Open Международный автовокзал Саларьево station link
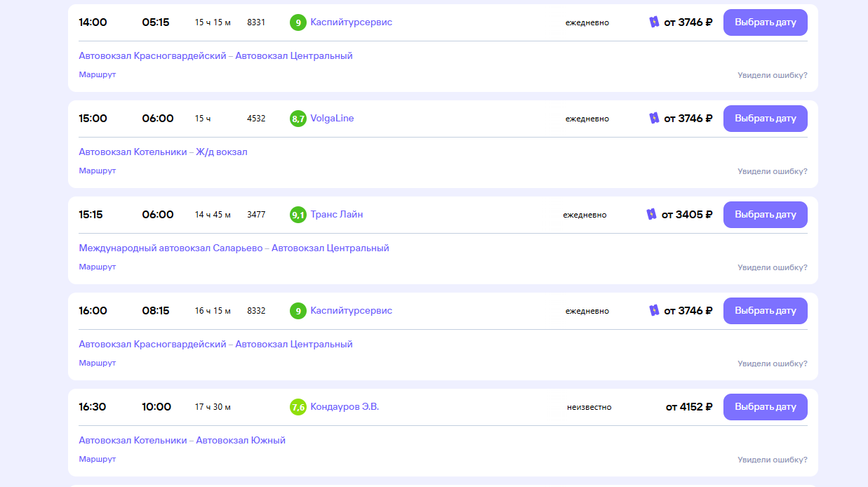 [171, 248]
